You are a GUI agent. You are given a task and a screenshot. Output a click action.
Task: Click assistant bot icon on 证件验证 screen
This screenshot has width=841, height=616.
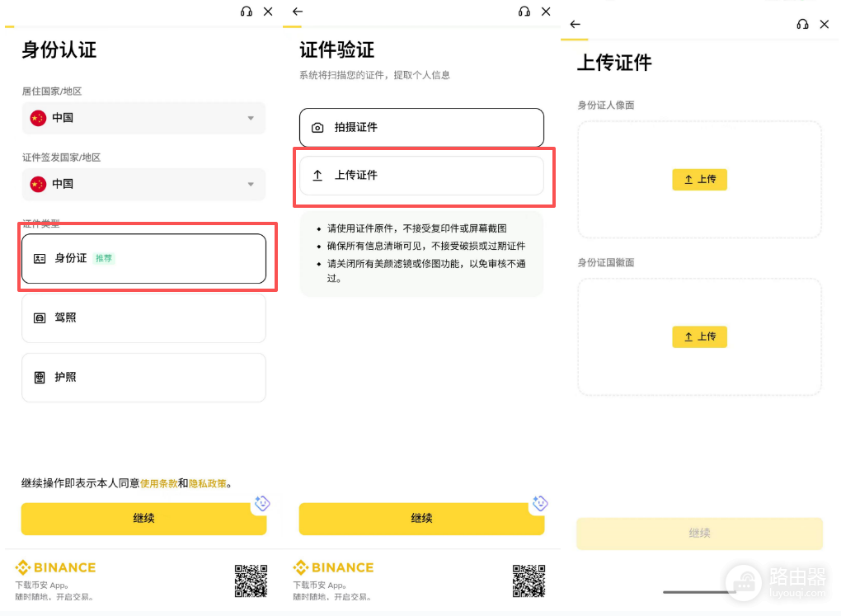pos(540,503)
